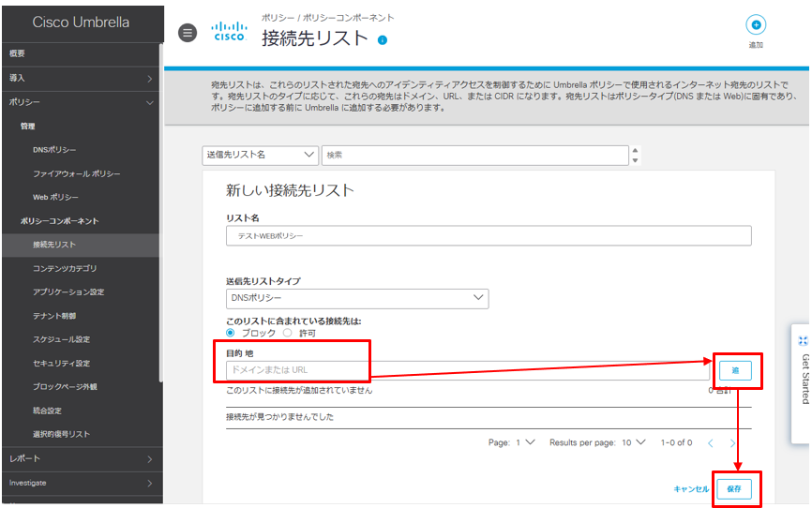
Task: Click the ドメインまたは URL input field
Action: point(468,370)
